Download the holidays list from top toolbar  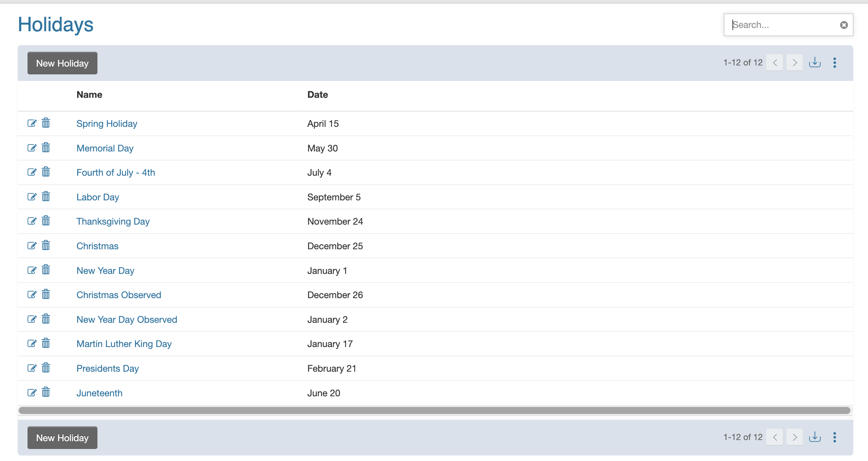click(815, 62)
